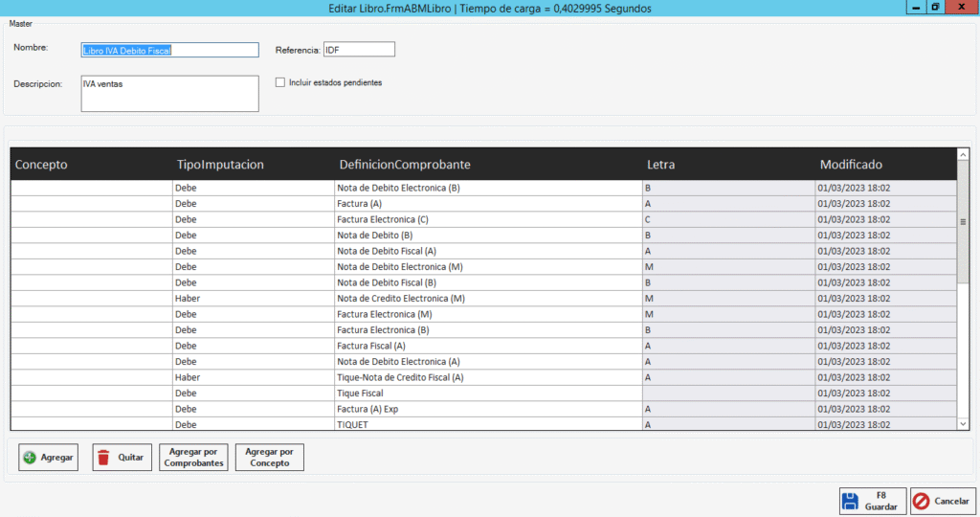Sort by Concepto column header
Viewport: 980px width, 517px height.
[x=42, y=165]
